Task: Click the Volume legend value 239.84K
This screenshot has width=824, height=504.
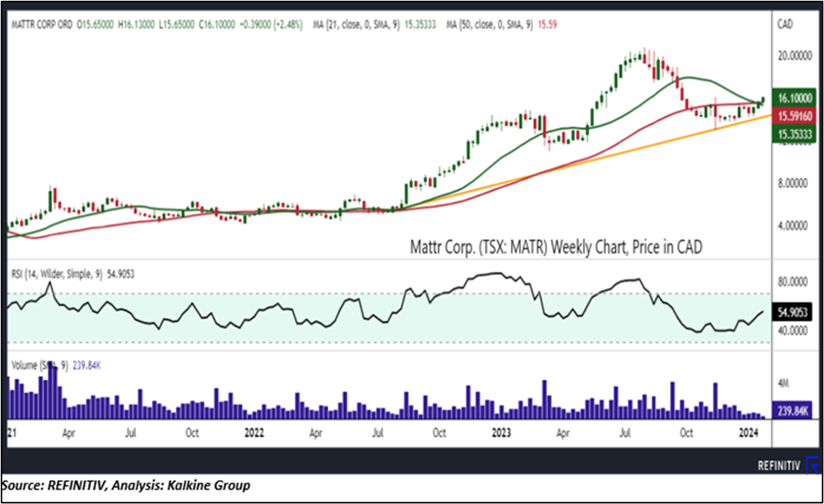Action: (87, 366)
